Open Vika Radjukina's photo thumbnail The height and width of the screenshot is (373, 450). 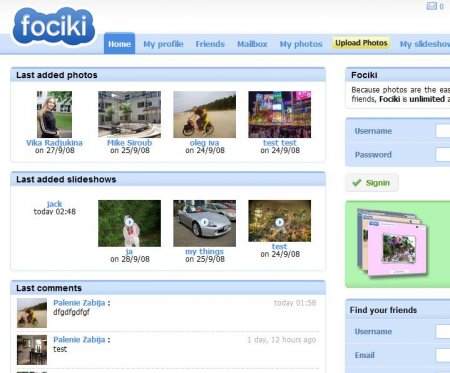(54, 114)
